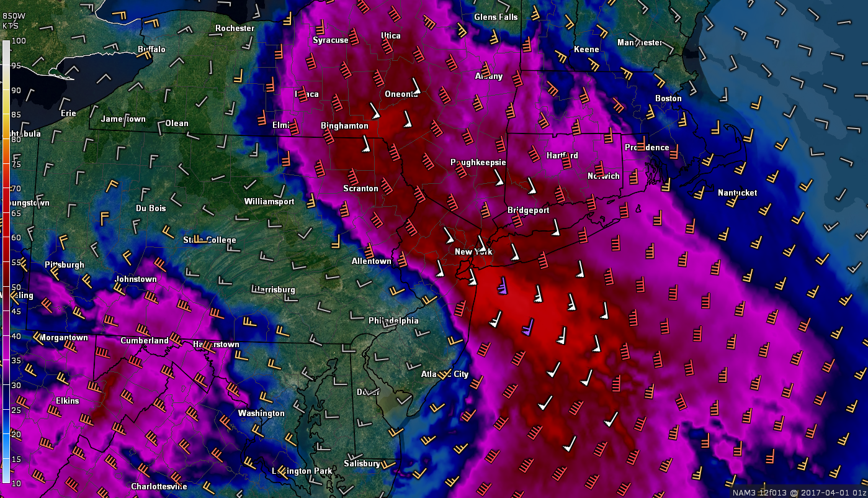
Task: Select the white wind barb just below Bridgeport
Action: click(556, 229)
